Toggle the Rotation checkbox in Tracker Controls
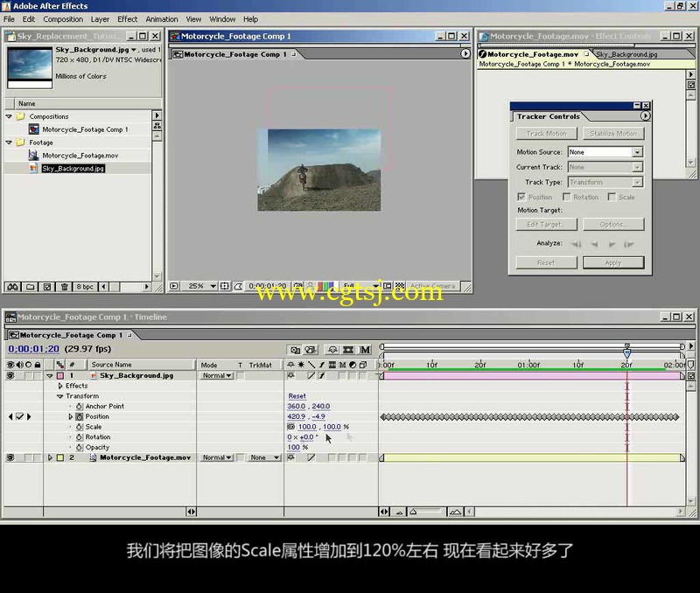Image resolution: width=700 pixels, height=593 pixels. [x=566, y=197]
